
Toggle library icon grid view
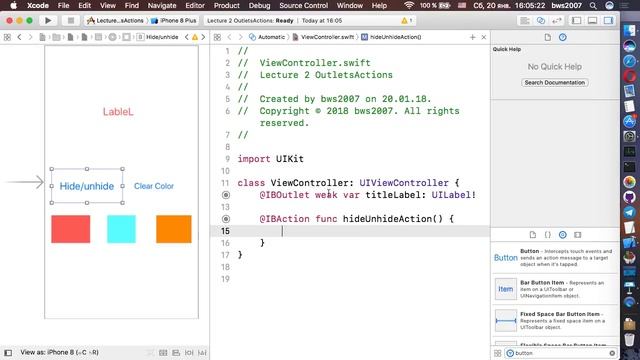pos(497,353)
